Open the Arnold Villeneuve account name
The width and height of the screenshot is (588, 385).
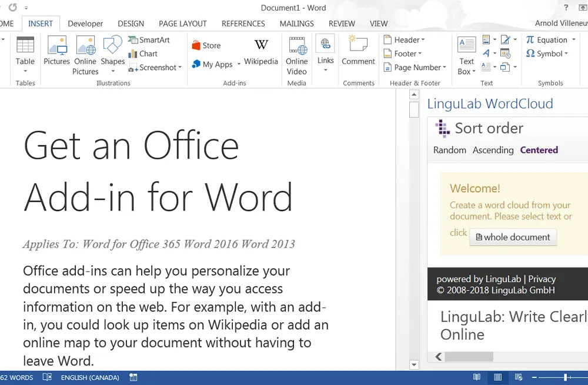click(x=561, y=24)
